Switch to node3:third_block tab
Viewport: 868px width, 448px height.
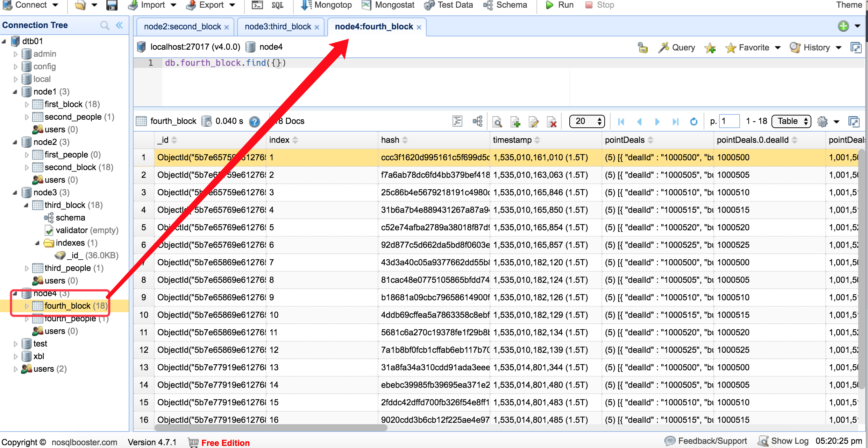coord(278,27)
